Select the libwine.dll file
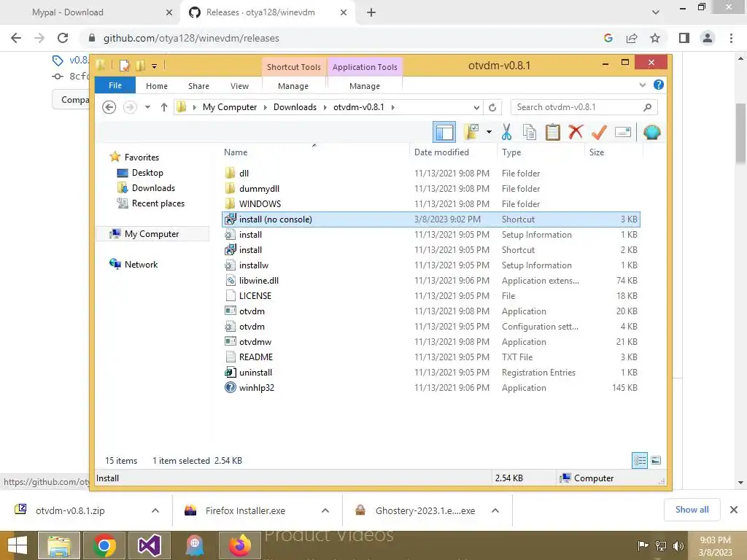Image resolution: width=747 pixels, height=560 pixels. (x=431, y=281)
